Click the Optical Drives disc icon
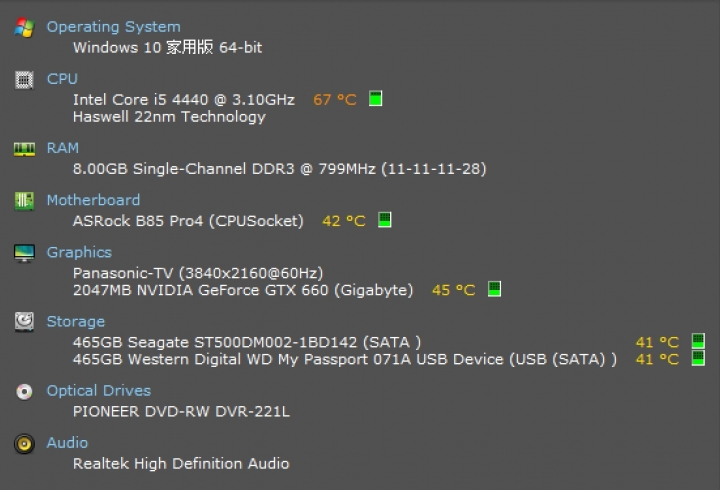The height and width of the screenshot is (490, 720). point(24,391)
